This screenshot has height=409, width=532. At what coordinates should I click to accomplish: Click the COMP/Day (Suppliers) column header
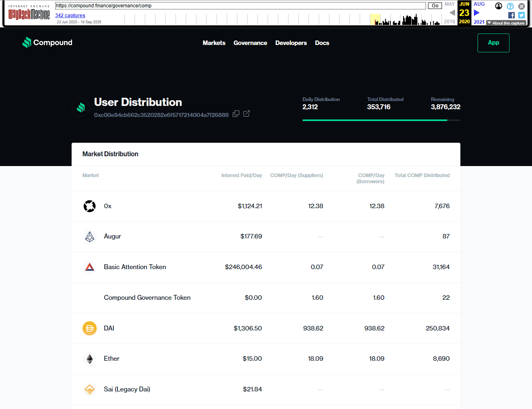297,175
